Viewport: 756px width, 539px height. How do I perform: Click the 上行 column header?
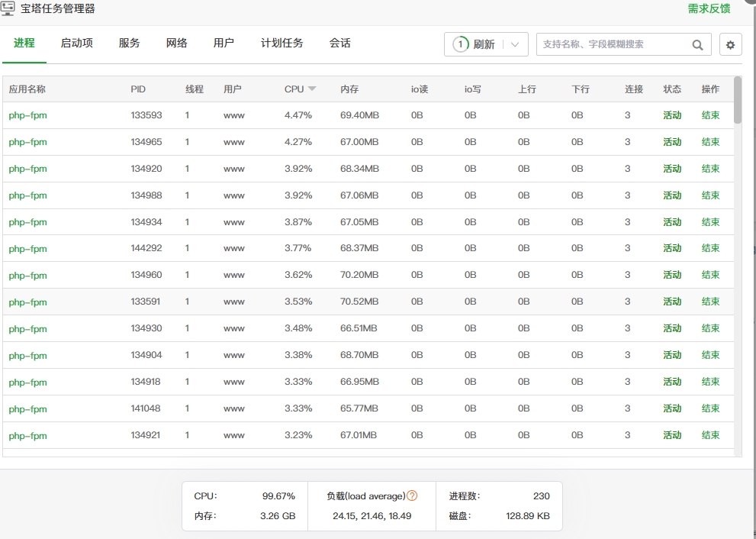(x=527, y=89)
